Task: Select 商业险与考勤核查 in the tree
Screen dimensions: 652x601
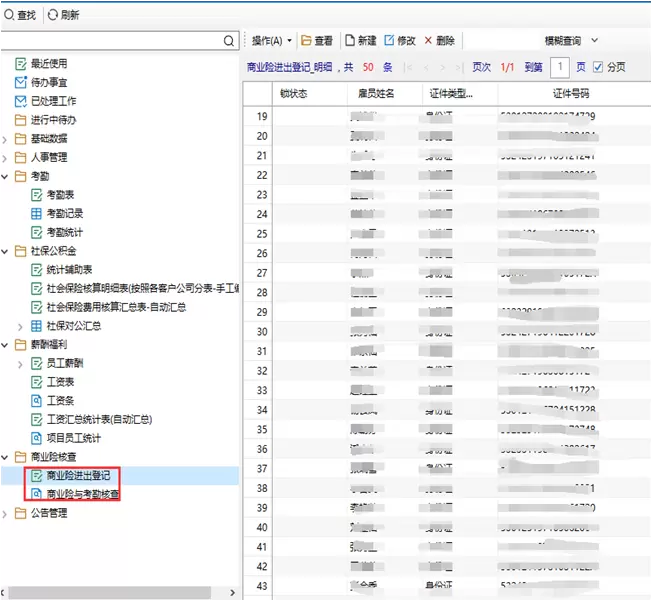Action: click(x=83, y=494)
